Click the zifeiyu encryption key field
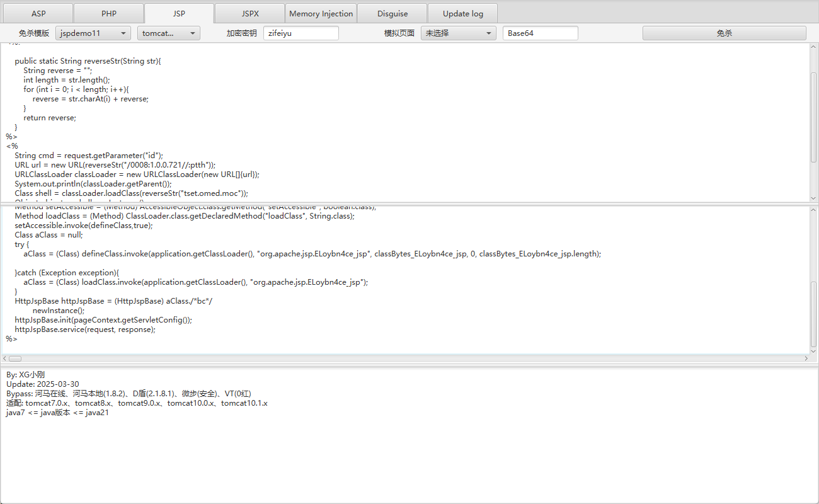 [x=301, y=33]
